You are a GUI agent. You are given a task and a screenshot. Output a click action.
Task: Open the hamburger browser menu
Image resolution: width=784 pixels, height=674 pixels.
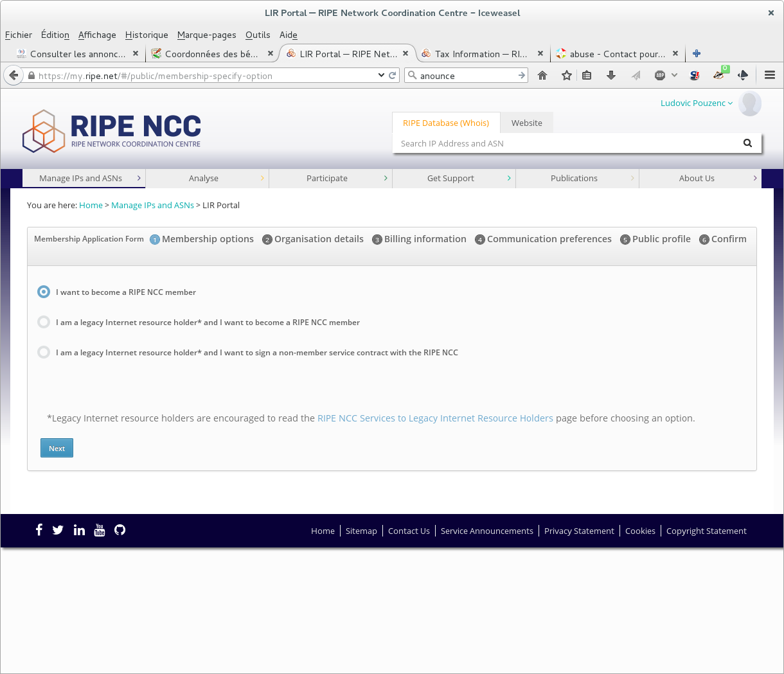770,75
